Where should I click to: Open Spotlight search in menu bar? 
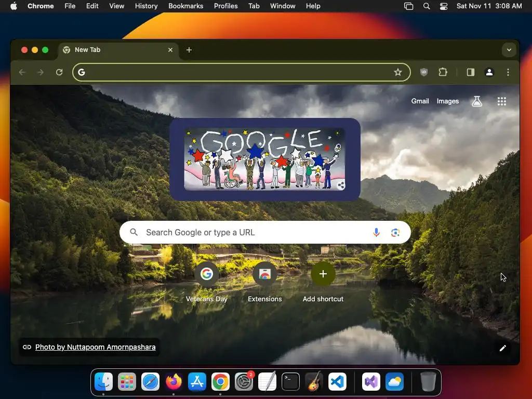click(427, 6)
